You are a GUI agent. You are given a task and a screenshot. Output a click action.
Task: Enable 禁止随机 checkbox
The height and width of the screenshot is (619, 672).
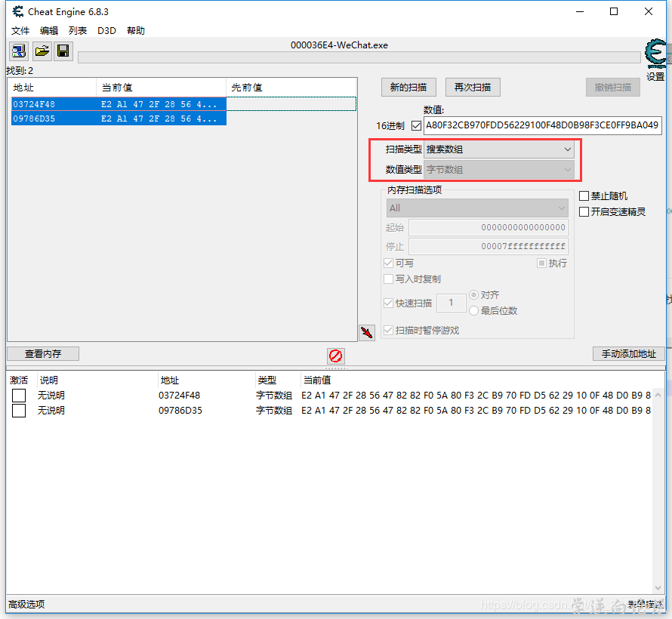[x=584, y=196]
